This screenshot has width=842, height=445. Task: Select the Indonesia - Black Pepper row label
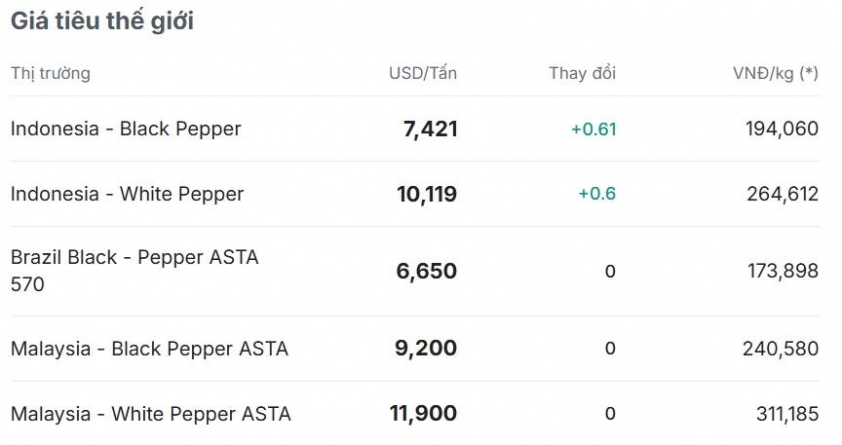pyautogui.click(x=126, y=129)
